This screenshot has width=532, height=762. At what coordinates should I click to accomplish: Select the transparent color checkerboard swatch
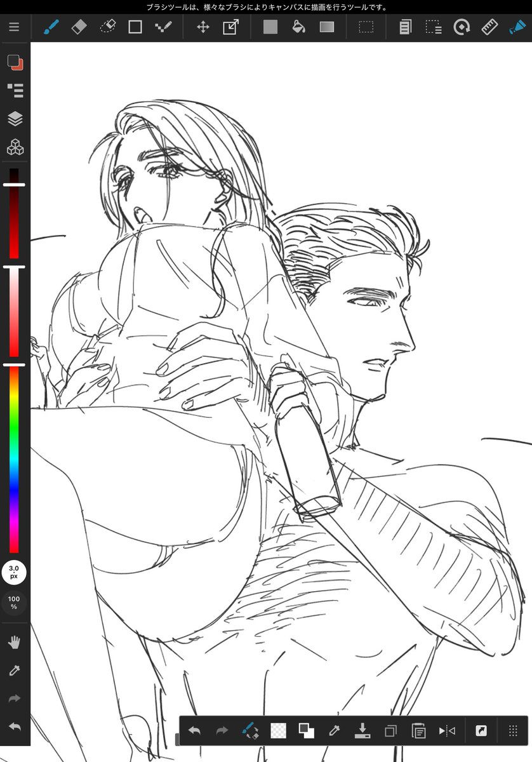tap(278, 731)
